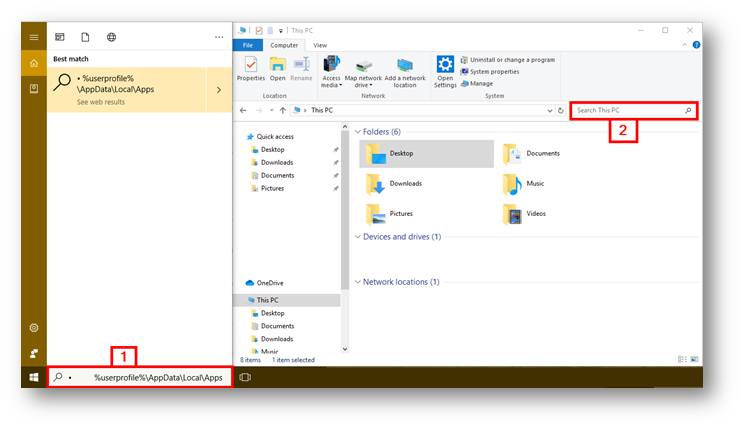
Task: Open the notebook icon in search sidebar
Action: tap(34, 89)
